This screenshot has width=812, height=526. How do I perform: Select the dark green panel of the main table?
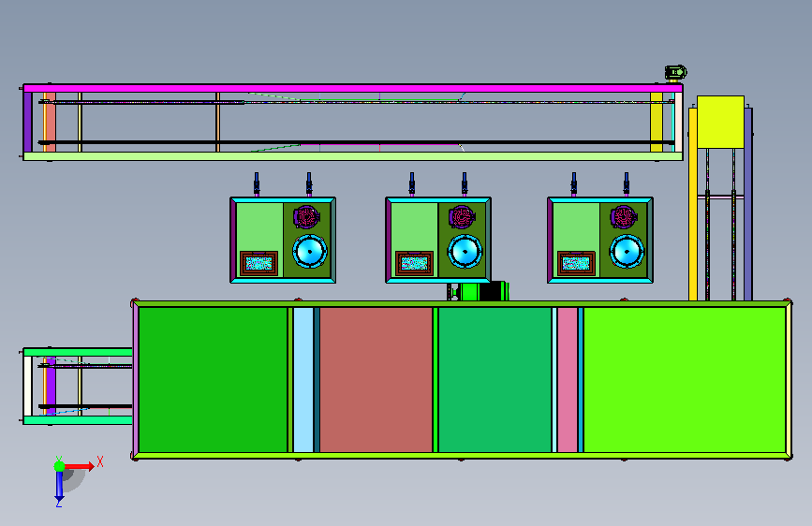pyautogui.click(x=213, y=379)
